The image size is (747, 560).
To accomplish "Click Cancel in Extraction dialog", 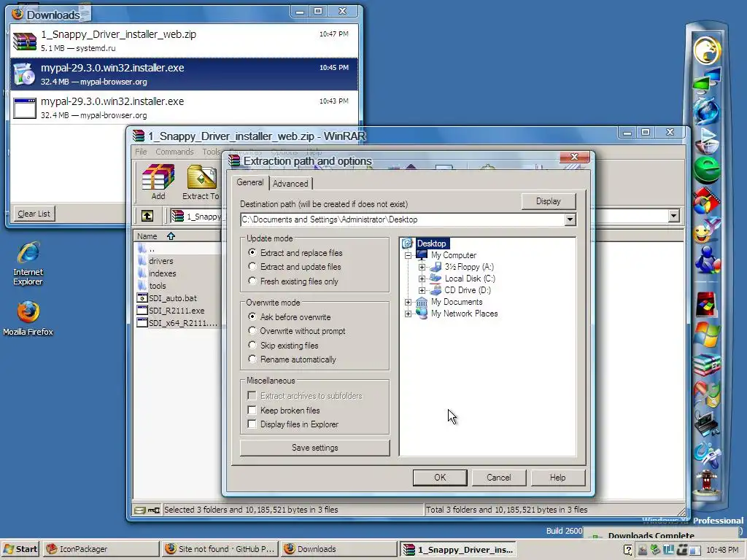I will point(499,478).
